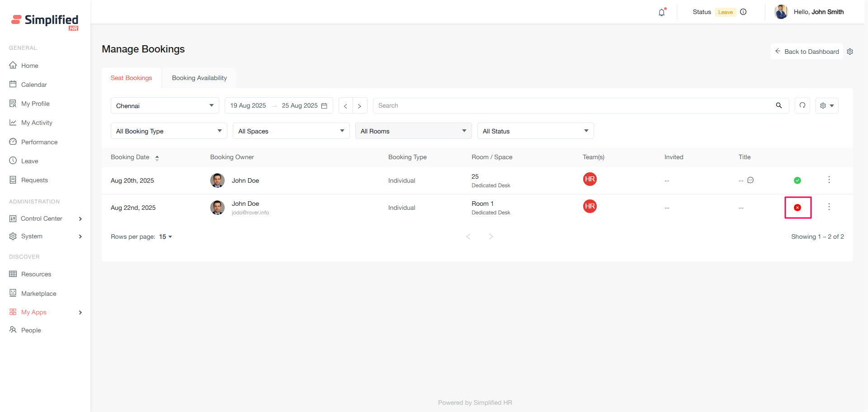Click Back to Dashboard button
868x412 pixels.
807,52
